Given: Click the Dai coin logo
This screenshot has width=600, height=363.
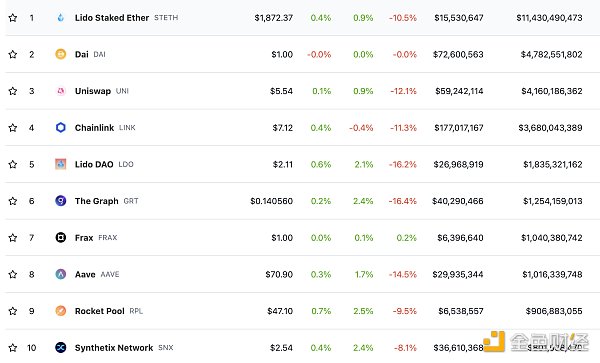Looking at the screenshot, I should pyautogui.click(x=60, y=54).
